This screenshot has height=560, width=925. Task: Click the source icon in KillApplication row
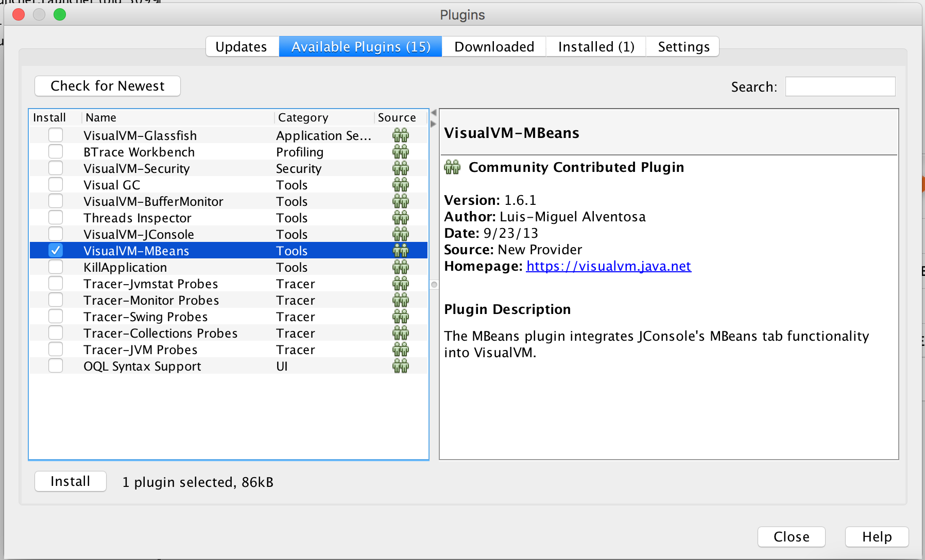click(400, 267)
